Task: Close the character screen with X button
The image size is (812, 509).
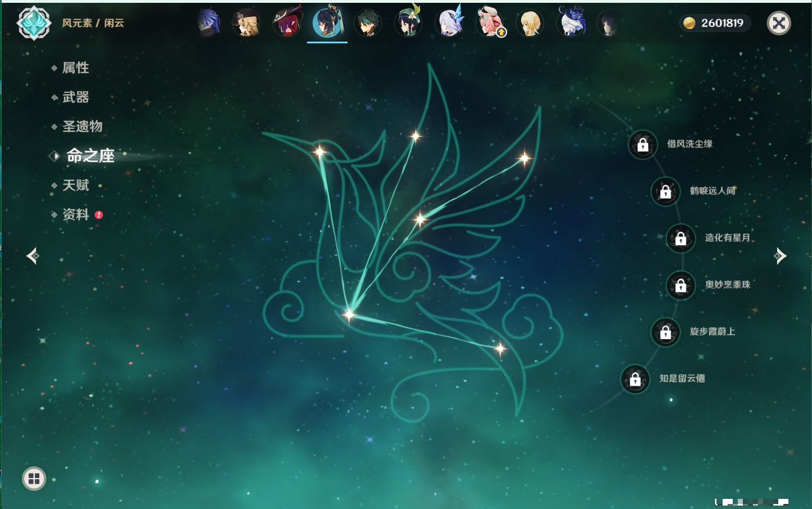Action: pyautogui.click(x=779, y=23)
